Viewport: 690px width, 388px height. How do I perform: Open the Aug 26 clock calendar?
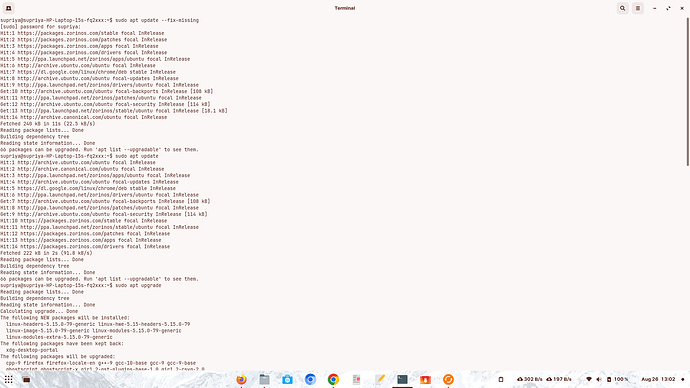[x=658, y=379]
